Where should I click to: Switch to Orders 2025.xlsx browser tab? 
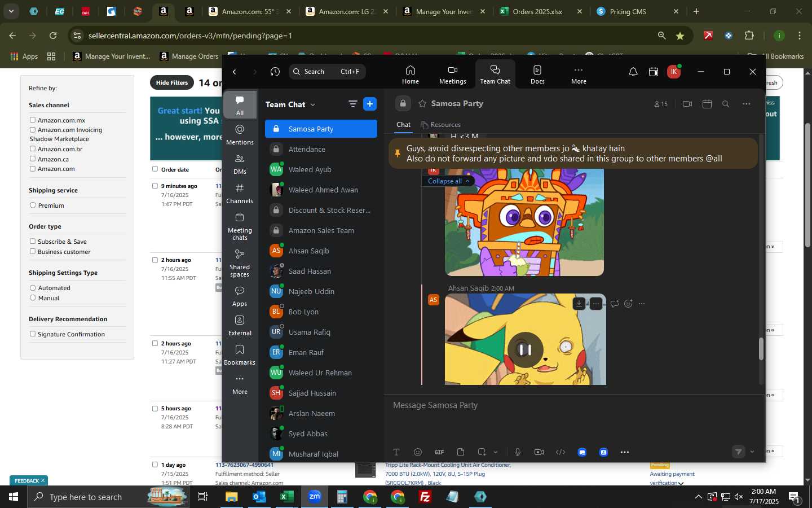tap(541, 11)
